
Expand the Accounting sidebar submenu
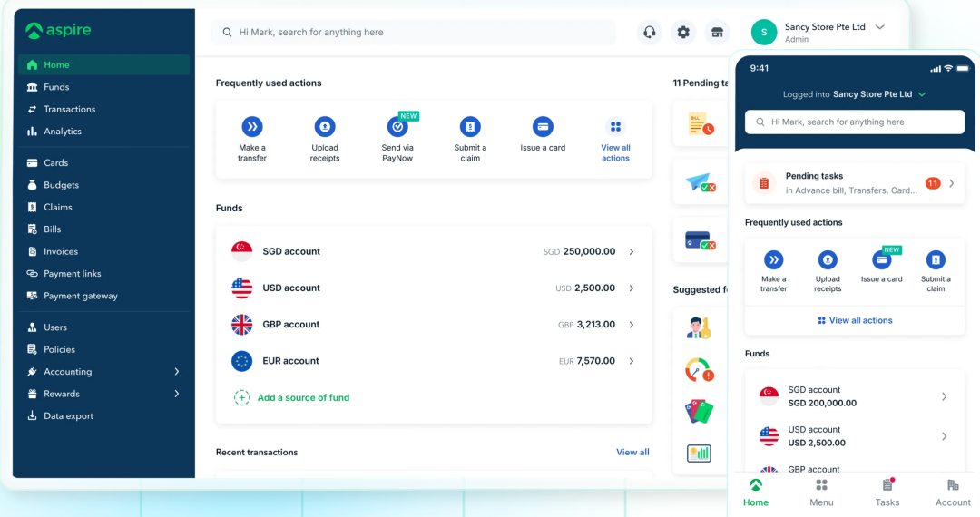(177, 372)
